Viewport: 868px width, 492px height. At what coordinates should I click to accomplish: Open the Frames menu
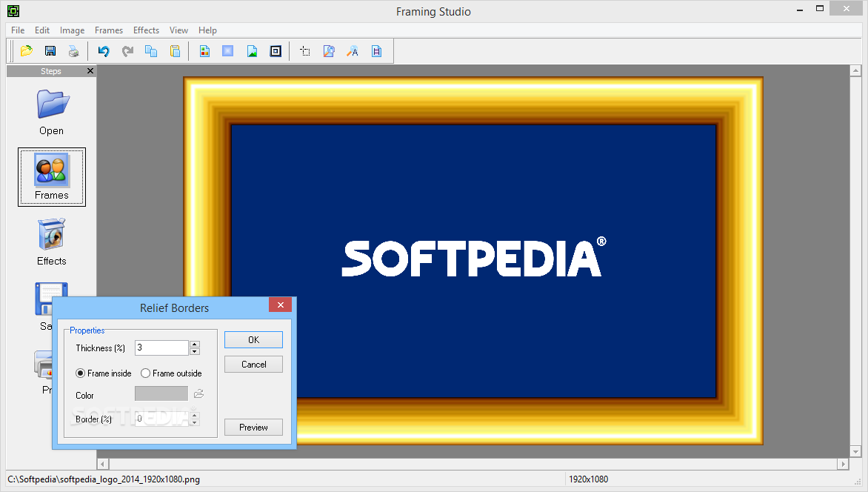(108, 30)
